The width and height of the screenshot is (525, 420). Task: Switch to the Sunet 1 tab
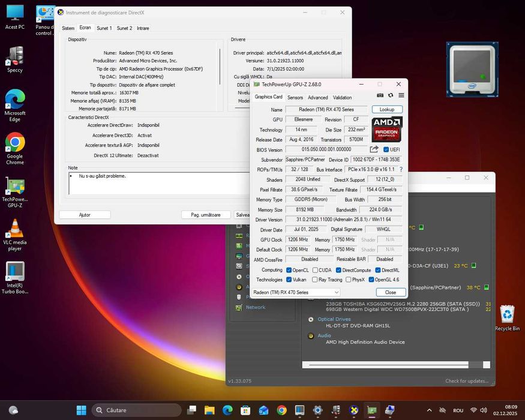coord(104,28)
